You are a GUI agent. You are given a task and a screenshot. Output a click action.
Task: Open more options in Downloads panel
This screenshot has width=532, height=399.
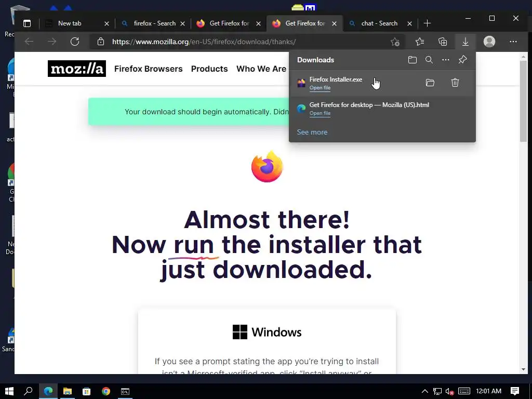445,60
